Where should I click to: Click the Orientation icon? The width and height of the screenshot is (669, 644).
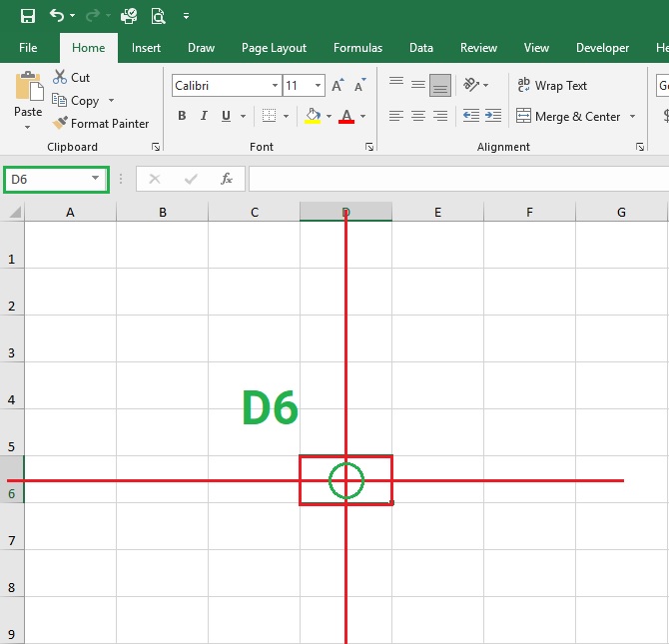click(x=471, y=85)
